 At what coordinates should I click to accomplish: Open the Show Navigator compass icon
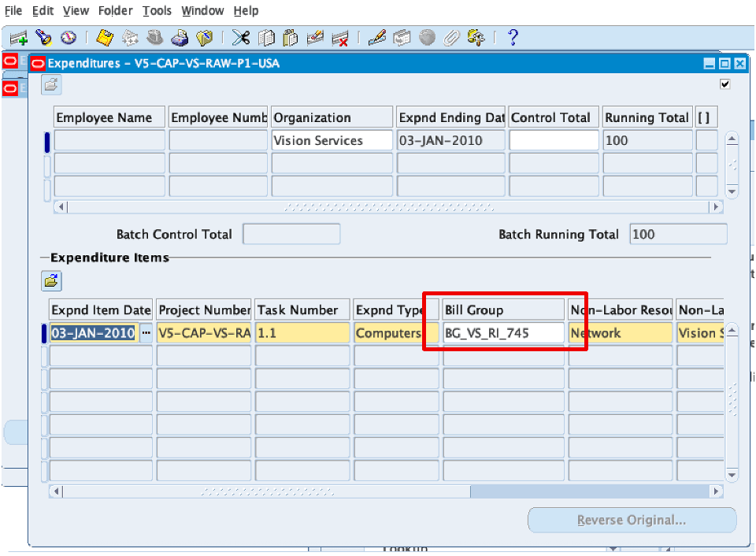[69, 38]
